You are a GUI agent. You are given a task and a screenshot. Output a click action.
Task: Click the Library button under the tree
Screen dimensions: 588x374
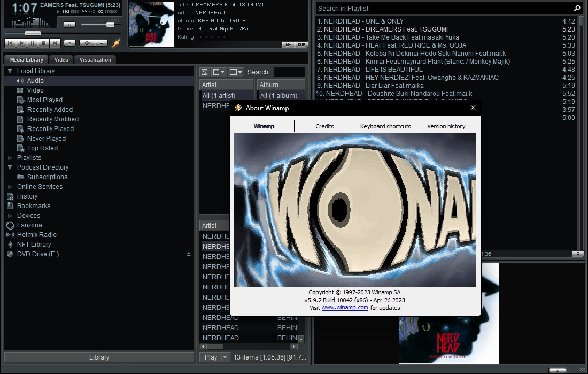pos(99,357)
